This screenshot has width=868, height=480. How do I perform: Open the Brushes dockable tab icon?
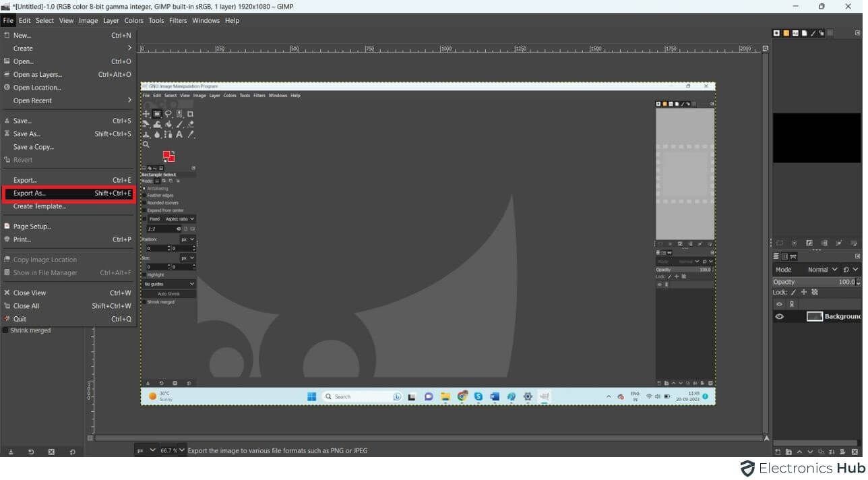[776, 33]
